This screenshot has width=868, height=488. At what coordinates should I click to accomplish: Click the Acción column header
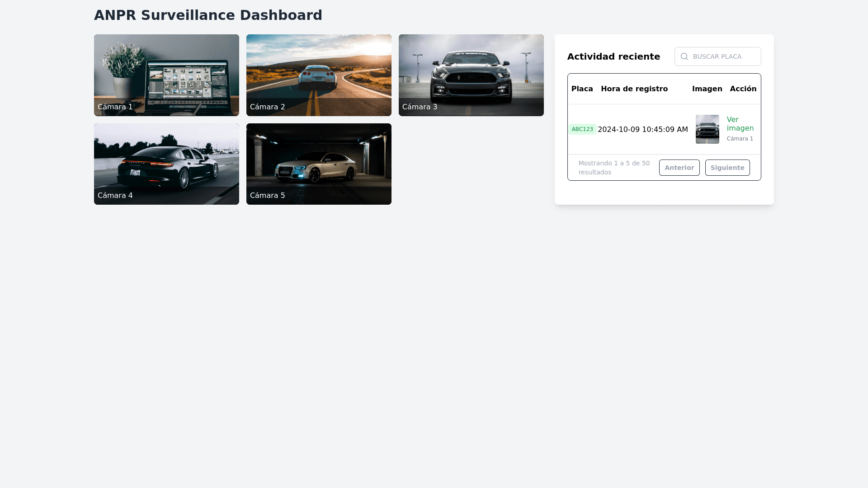pos(743,89)
